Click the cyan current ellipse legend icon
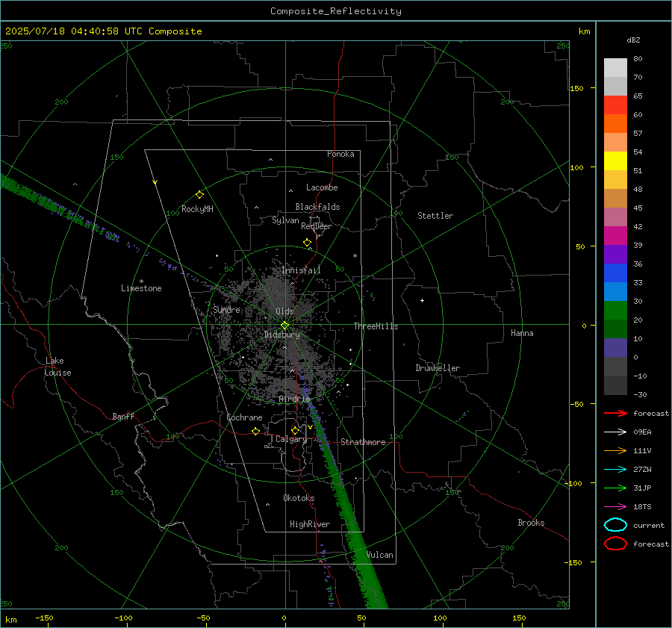Screen dimensions: 672x628 [615, 525]
